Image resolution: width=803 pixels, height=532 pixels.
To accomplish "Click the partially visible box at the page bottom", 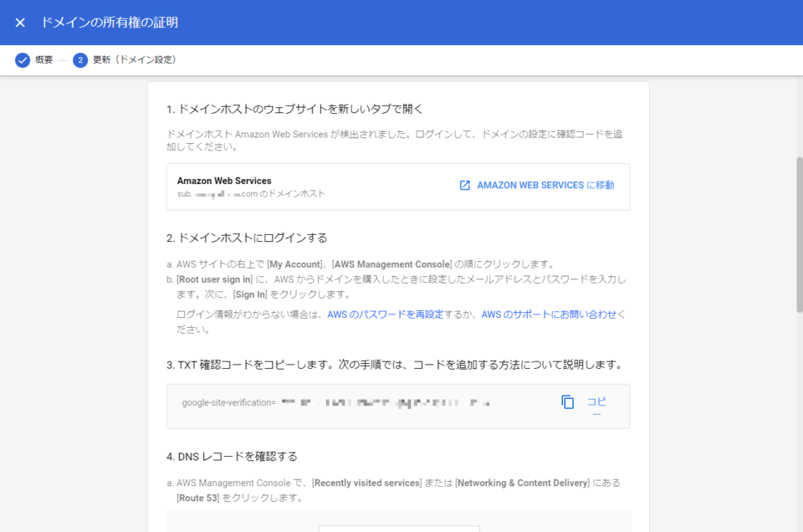I will click(x=399, y=527).
